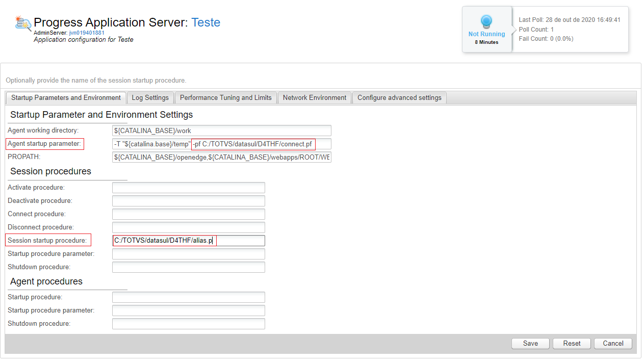The width and height of the screenshot is (644, 363).
Task: Open the Performance Tuning and Limits tab
Action: [x=225, y=97]
